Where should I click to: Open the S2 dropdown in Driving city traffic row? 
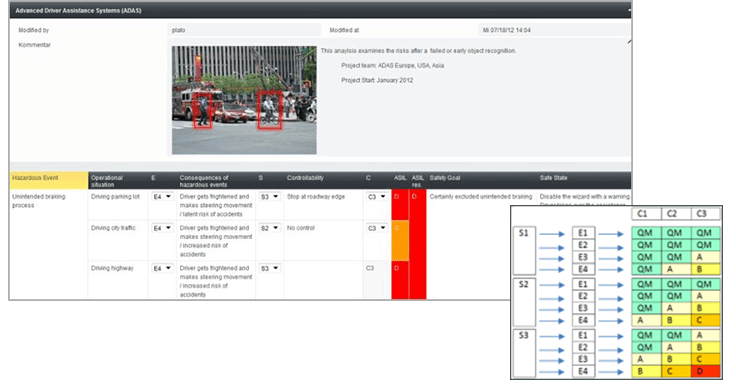click(269, 228)
